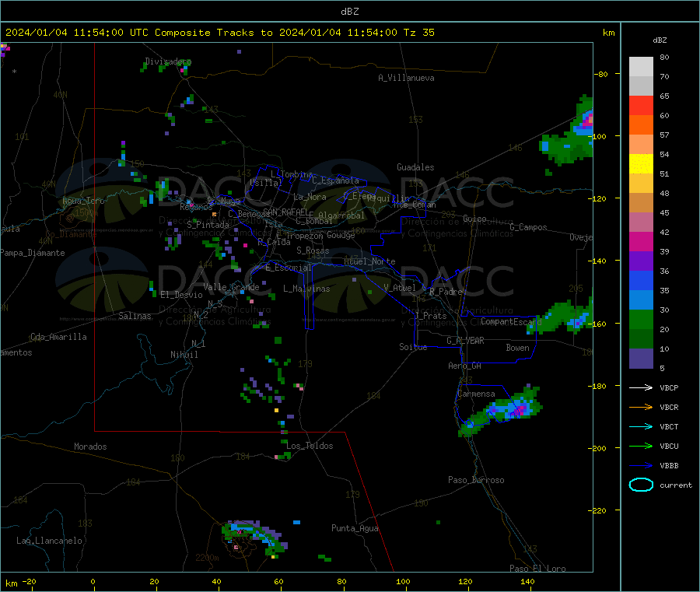Click the '100' x-axis km tick label
The height and width of the screenshot is (592, 700).
tap(403, 581)
